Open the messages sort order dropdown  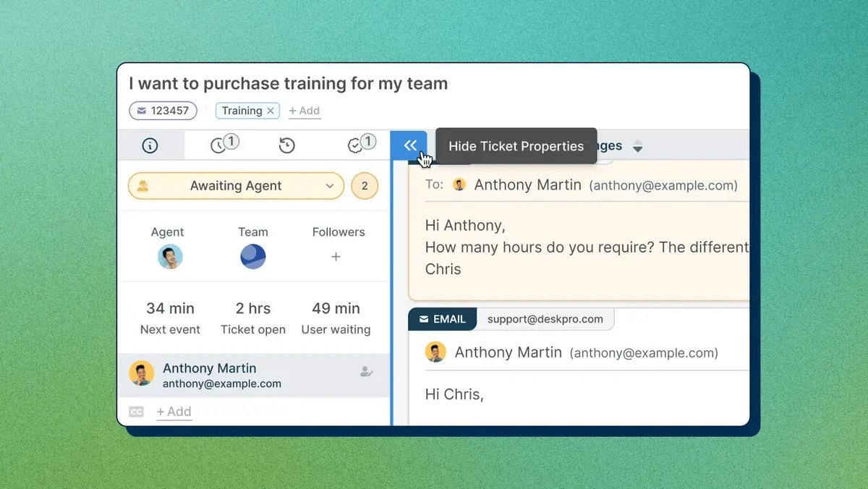click(x=638, y=145)
